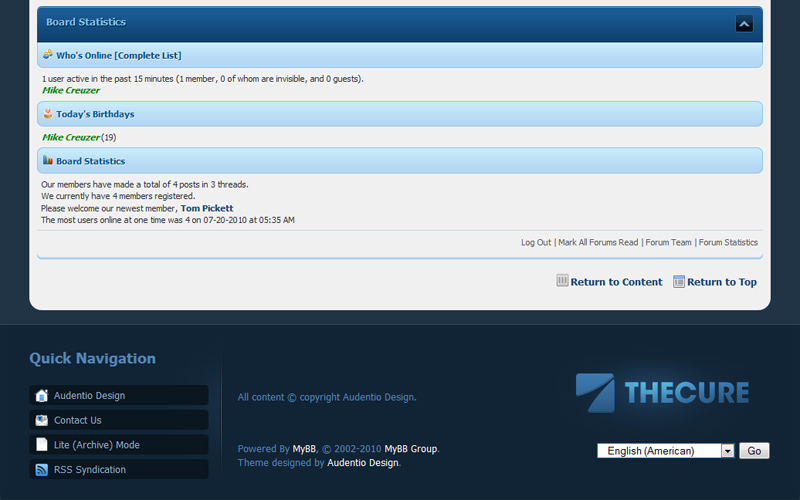Click the Return to Top icon
Viewport: 800px width, 500px height.
coord(679,281)
